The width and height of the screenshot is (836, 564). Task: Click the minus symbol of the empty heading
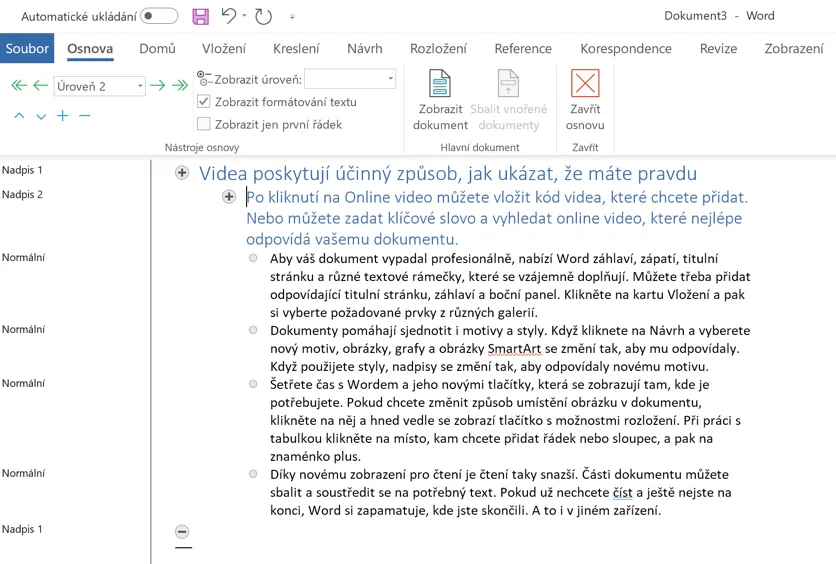(x=182, y=531)
